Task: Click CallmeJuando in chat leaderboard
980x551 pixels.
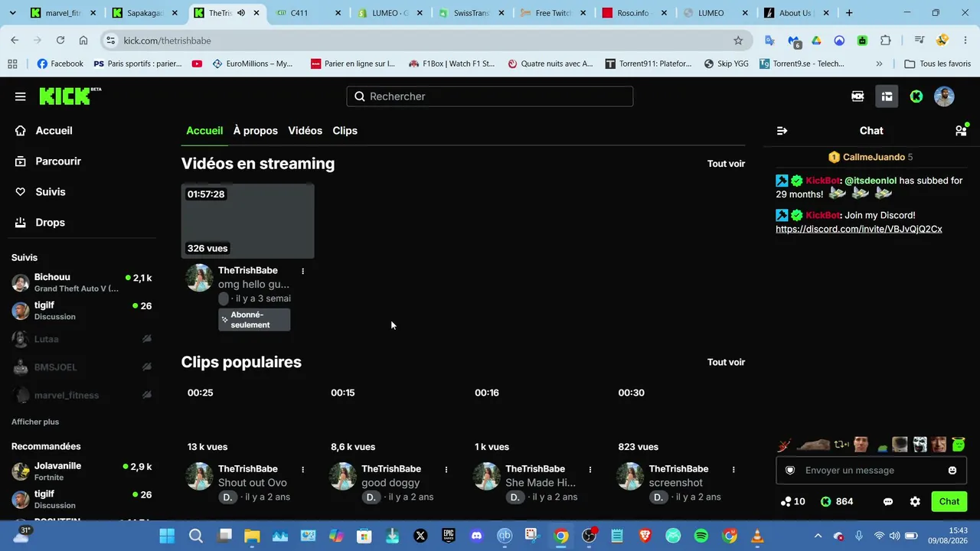Action: tap(874, 157)
